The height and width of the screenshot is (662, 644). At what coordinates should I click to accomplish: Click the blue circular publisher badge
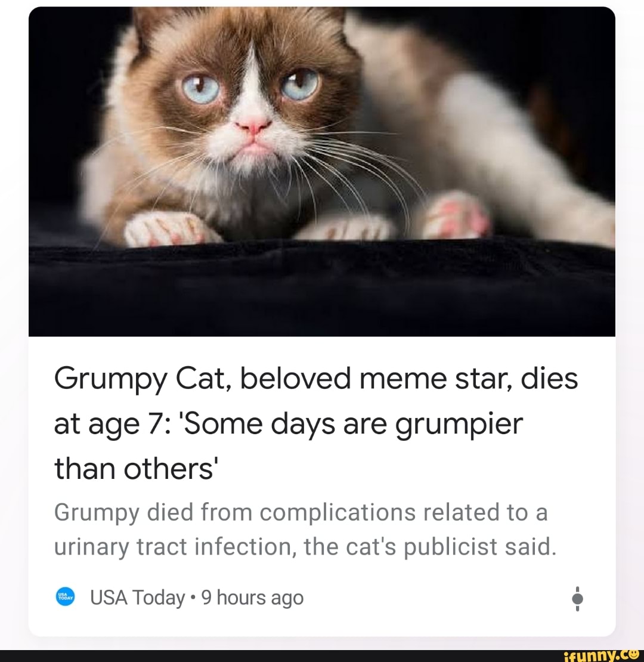66,596
